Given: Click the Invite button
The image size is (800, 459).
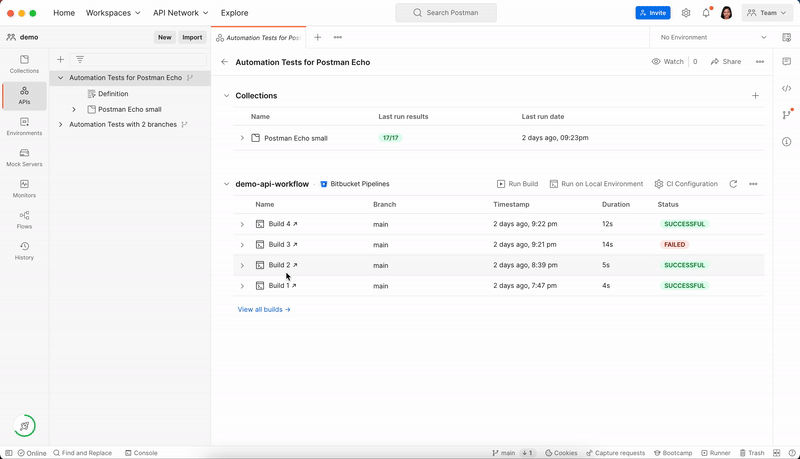Looking at the screenshot, I should (653, 13).
